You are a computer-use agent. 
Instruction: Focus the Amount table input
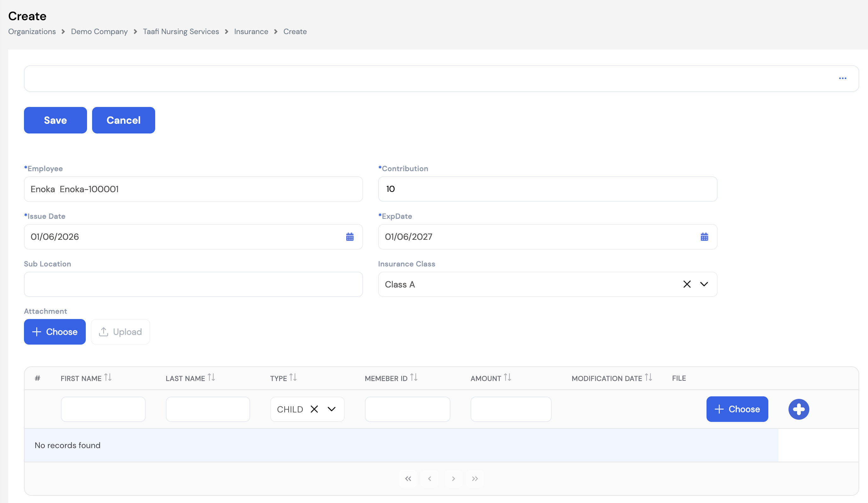[x=511, y=409]
